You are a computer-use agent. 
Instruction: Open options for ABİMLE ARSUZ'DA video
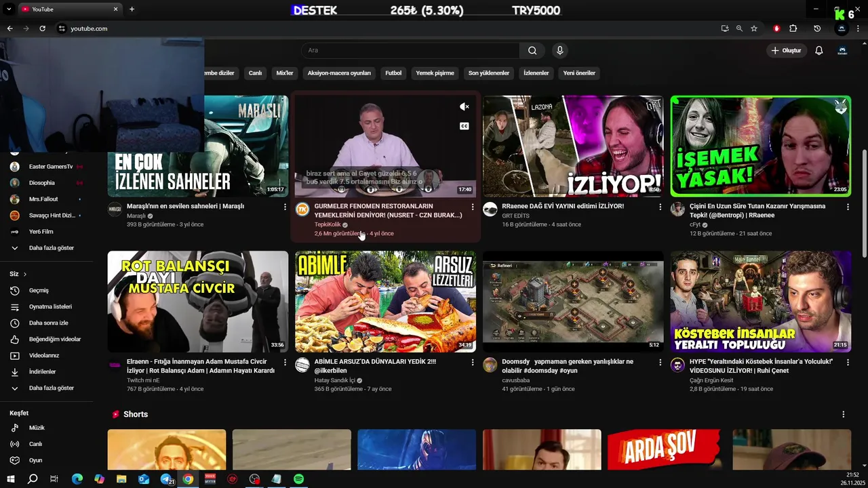(473, 363)
